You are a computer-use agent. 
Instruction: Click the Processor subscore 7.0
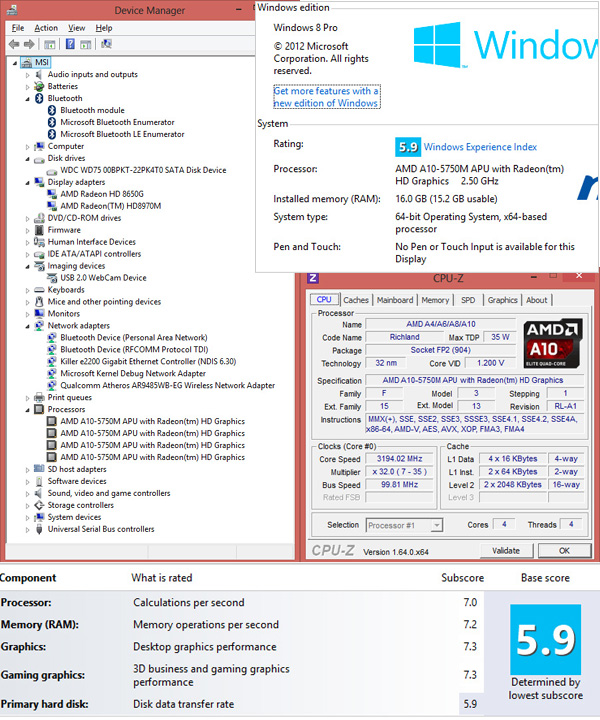coord(470,602)
